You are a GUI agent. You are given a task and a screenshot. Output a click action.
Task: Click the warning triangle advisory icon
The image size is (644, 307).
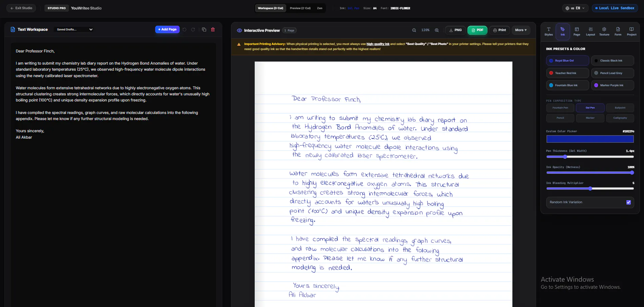click(239, 44)
